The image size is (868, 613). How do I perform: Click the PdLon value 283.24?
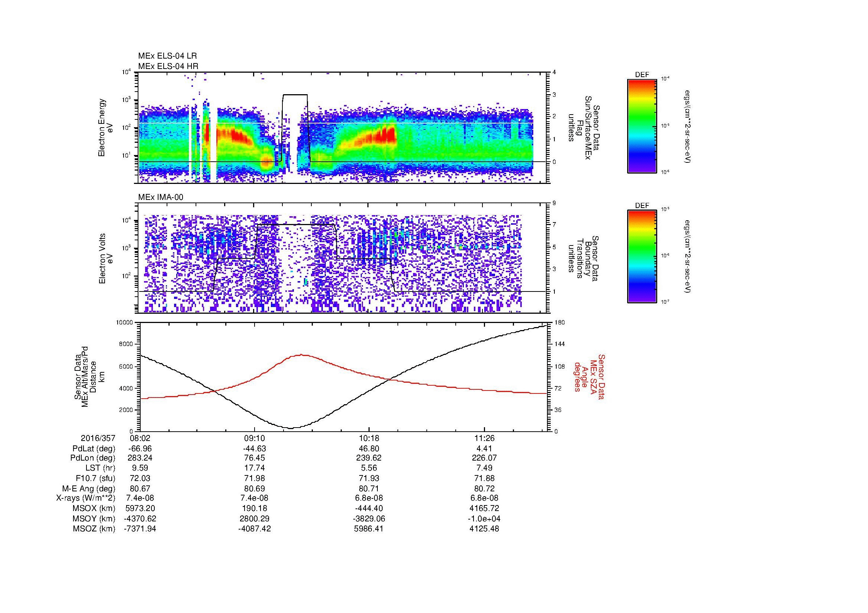coord(140,458)
